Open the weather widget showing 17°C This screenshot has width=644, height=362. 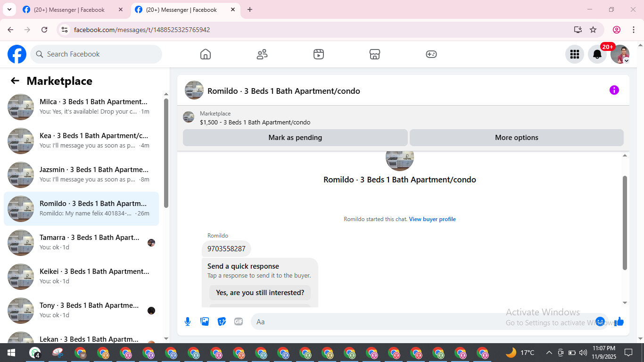coord(520,353)
